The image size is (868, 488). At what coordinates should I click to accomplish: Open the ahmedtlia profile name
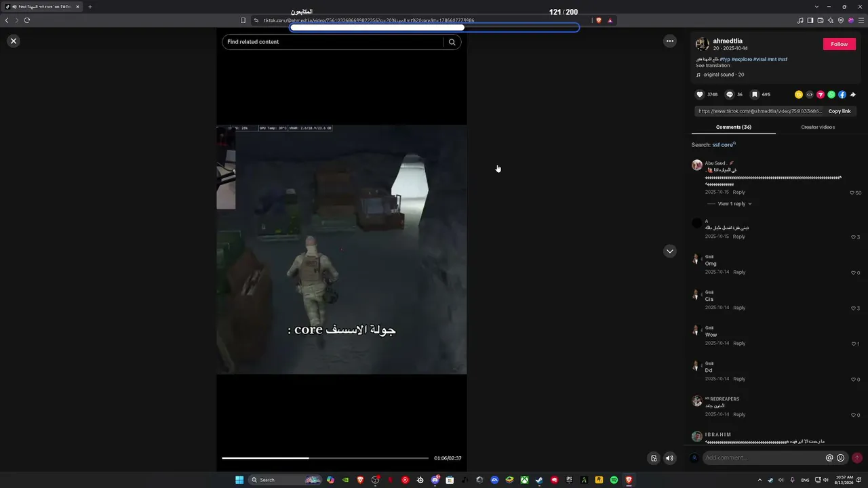coord(728,41)
